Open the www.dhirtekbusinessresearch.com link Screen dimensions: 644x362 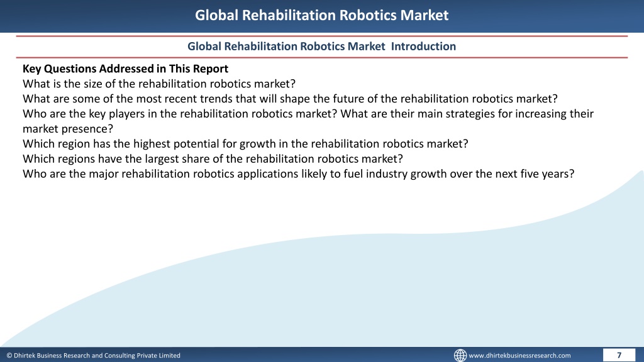(519, 356)
